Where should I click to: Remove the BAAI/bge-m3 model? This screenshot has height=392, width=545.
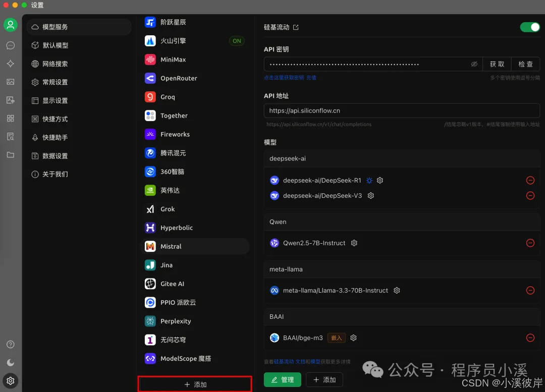(530, 338)
